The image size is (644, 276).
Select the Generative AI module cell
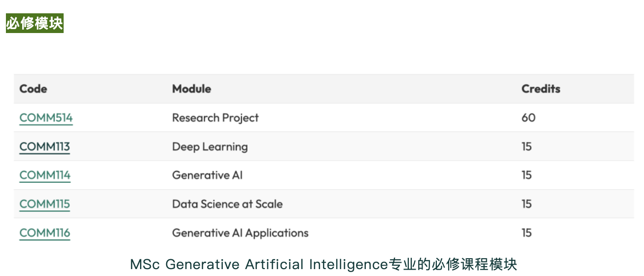click(207, 175)
